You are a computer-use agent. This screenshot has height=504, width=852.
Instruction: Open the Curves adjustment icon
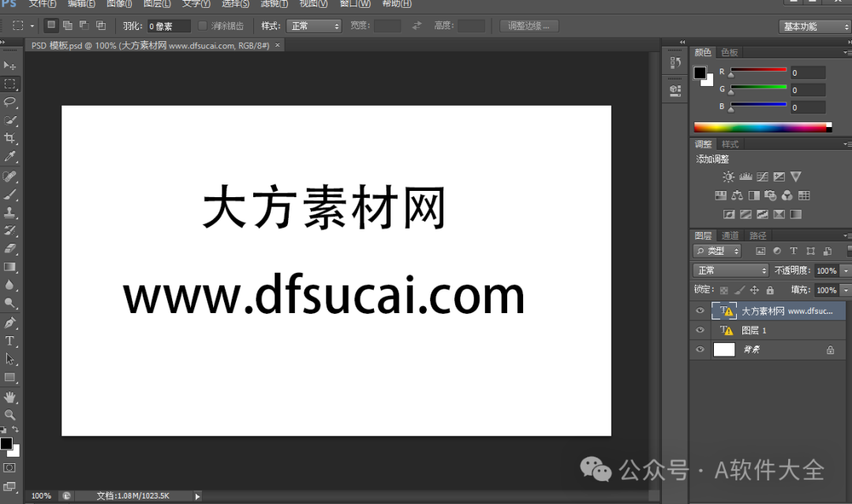762,176
